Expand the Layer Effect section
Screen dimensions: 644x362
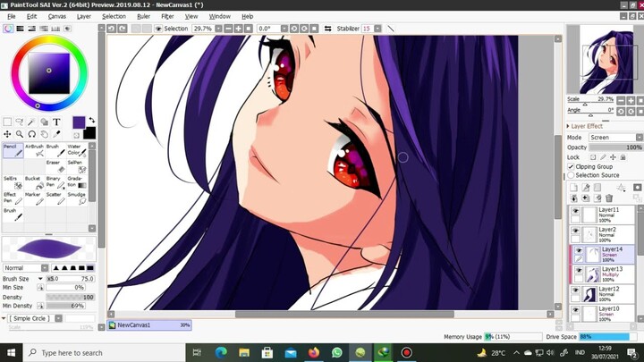(x=569, y=126)
